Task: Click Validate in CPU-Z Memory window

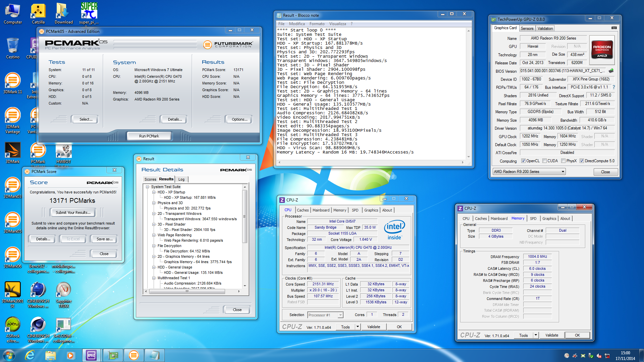Action: 552,335
